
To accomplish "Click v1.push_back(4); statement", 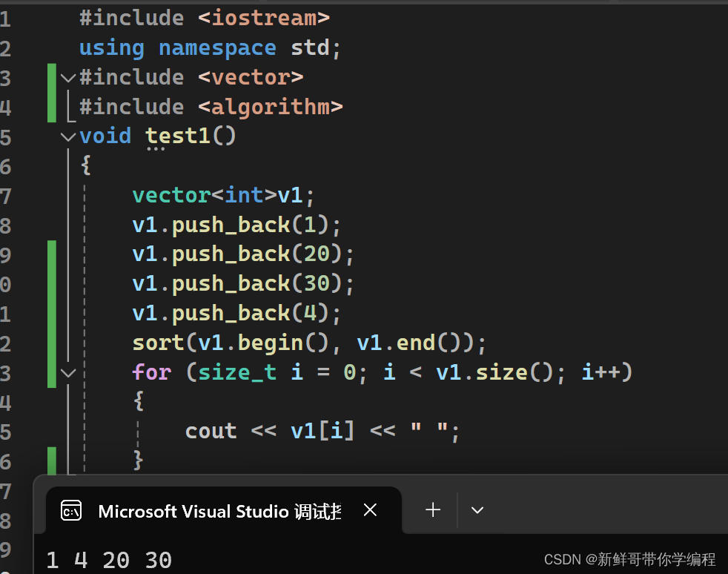I will (x=236, y=314).
